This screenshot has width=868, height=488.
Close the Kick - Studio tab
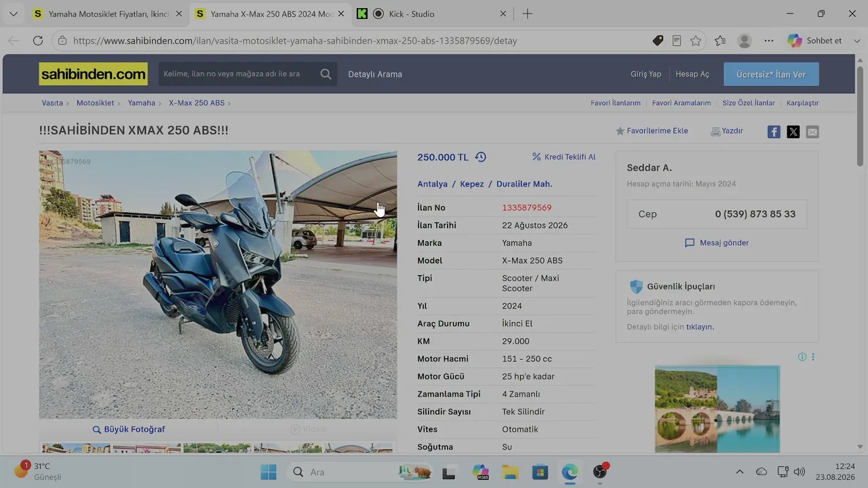(x=503, y=14)
